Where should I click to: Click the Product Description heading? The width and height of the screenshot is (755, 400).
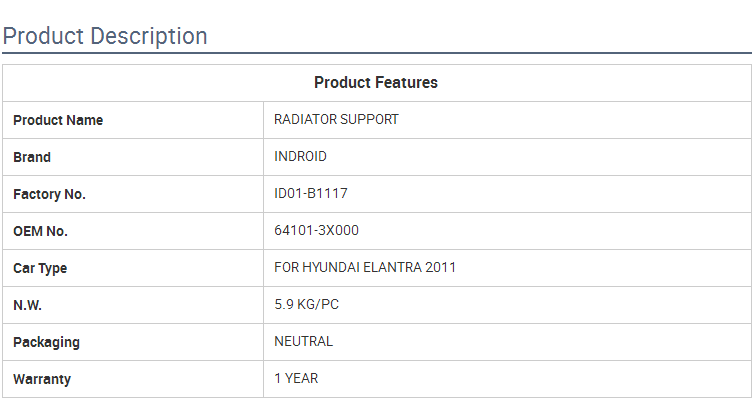tap(105, 36)
